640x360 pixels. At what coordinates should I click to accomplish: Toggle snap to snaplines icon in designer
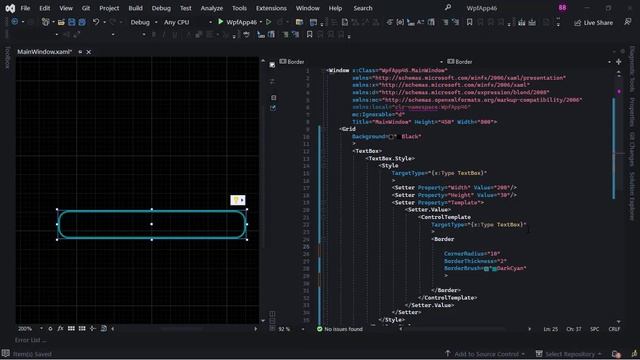tap(93, 329)
